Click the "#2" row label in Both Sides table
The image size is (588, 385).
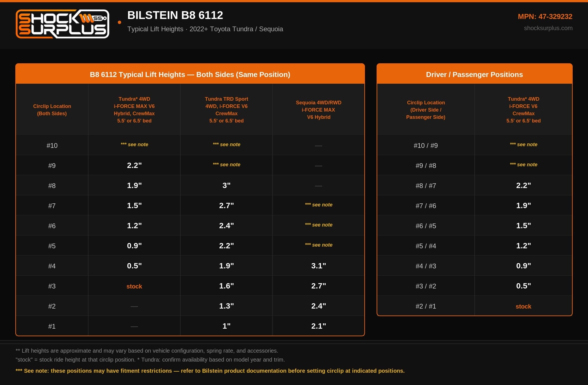52,306
